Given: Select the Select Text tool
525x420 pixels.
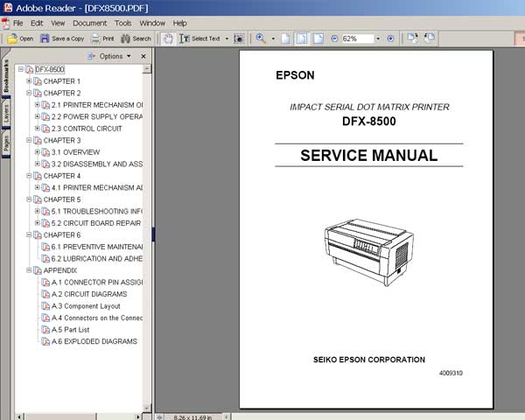Looking at the screenshot, I should [199, 38].
